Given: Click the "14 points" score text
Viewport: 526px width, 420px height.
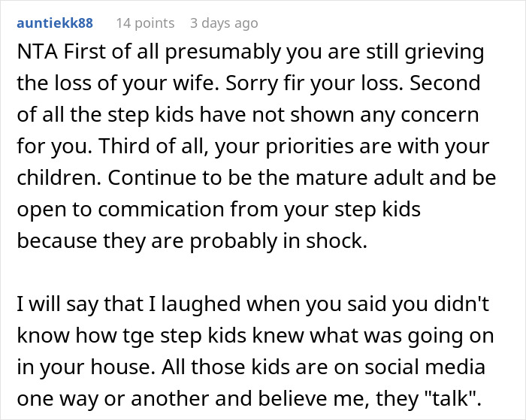Looking at the screenshot, I should (x=146, y=23).
